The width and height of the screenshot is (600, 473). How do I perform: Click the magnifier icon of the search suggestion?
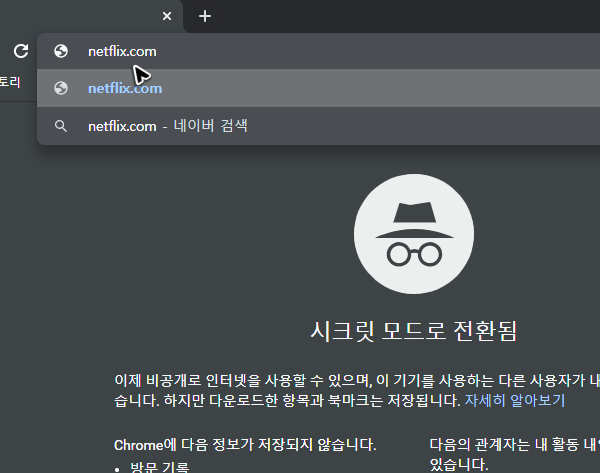[x=61, y=126]
